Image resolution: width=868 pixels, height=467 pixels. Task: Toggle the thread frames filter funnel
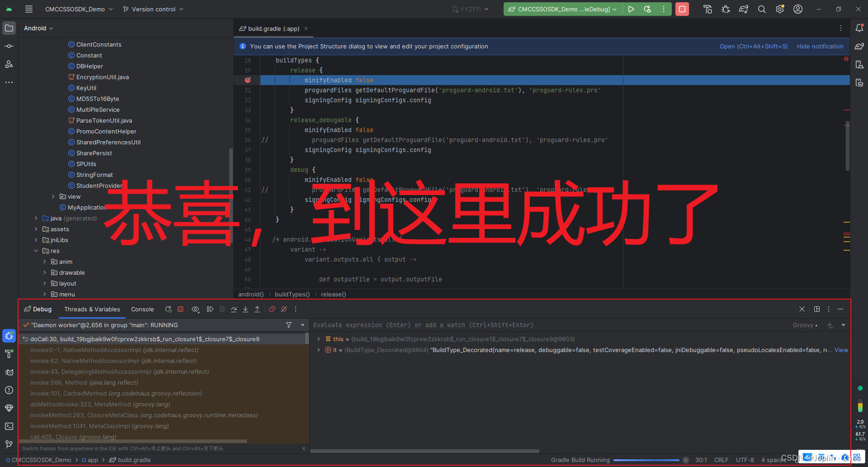click(x=289, y=325)
